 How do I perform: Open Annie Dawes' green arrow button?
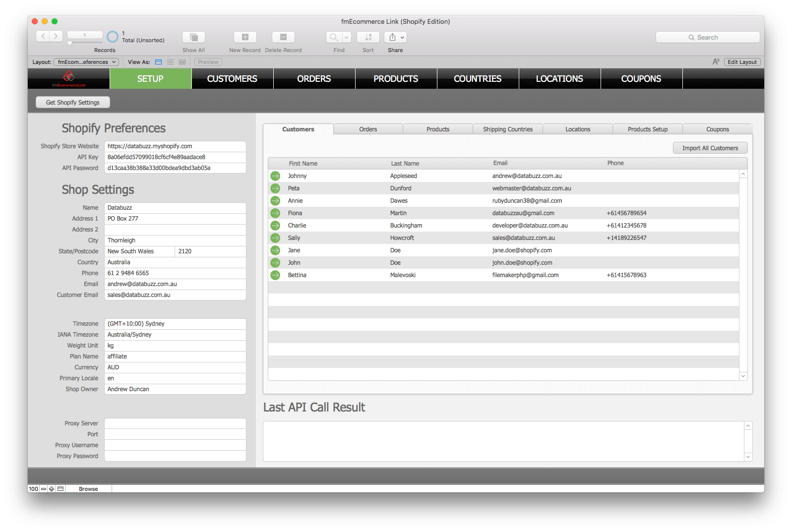tap(275, 201)
